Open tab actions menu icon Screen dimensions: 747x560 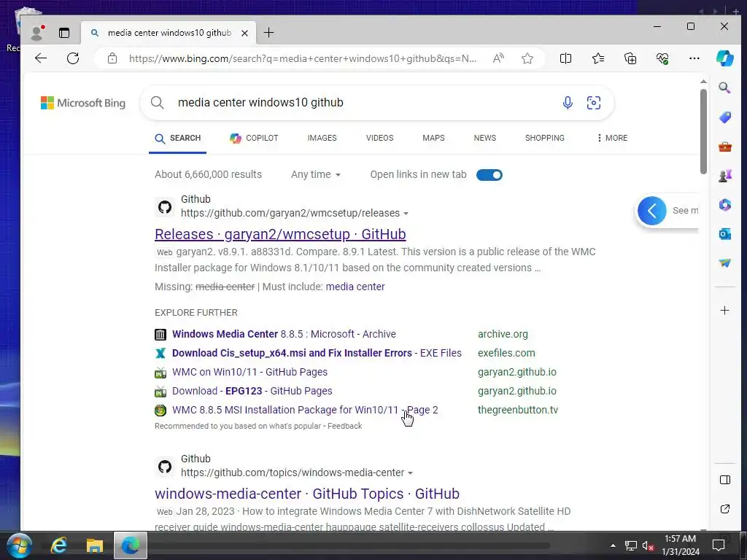point(64,32)
